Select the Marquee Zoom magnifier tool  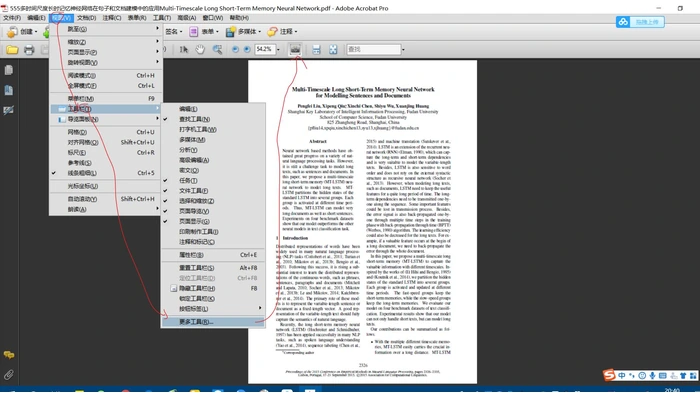217,50
